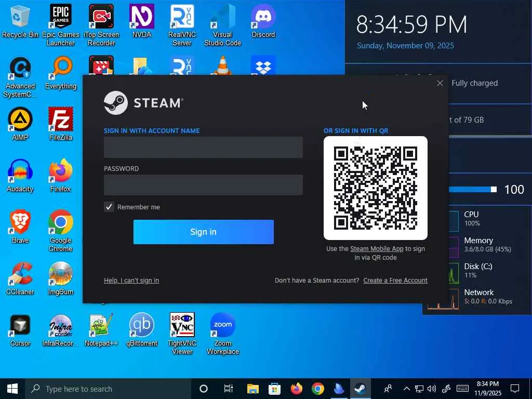
Task: Open FileZilla desktop shortcut
Action: [x=61, y=124]
